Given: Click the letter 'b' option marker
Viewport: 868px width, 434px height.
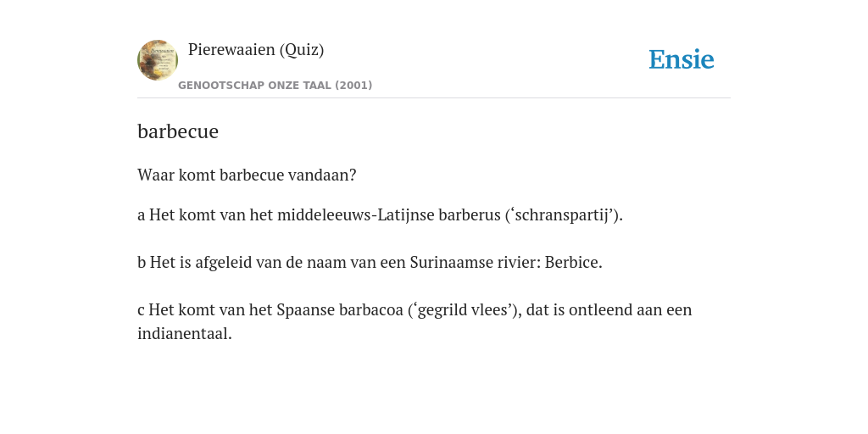Looking at the screenshot, I should coord(142,263).
